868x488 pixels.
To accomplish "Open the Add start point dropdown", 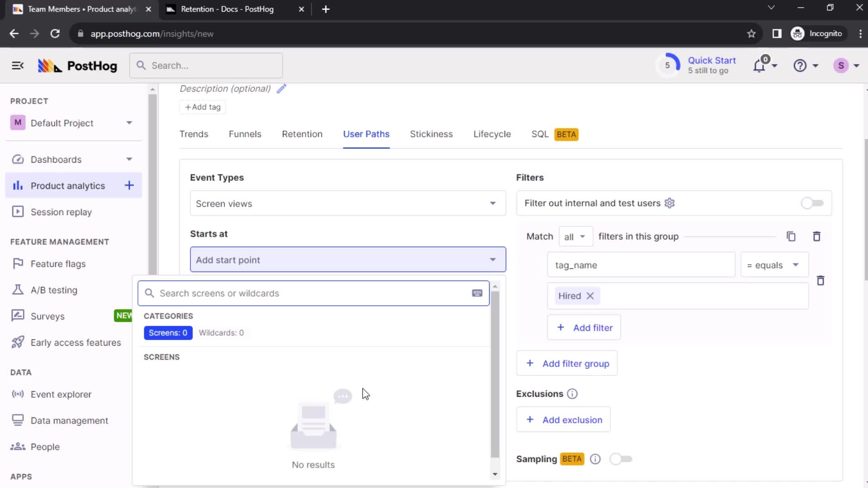I will pyautogui.click(x=348, y=260).
